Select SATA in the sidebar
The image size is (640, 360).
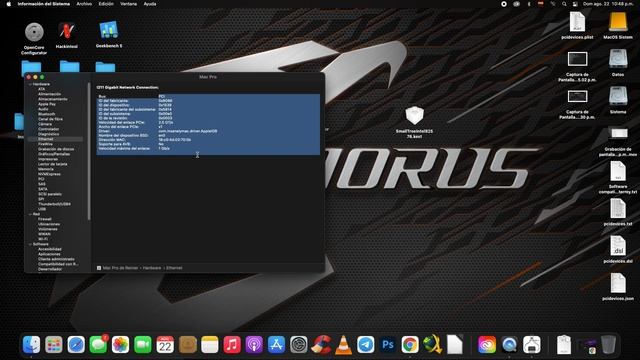(42, 189)
